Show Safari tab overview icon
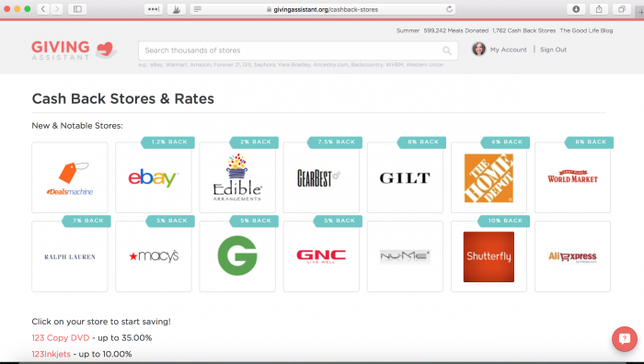The height and width of the screenshot is (364, 644). click(621, 9)
